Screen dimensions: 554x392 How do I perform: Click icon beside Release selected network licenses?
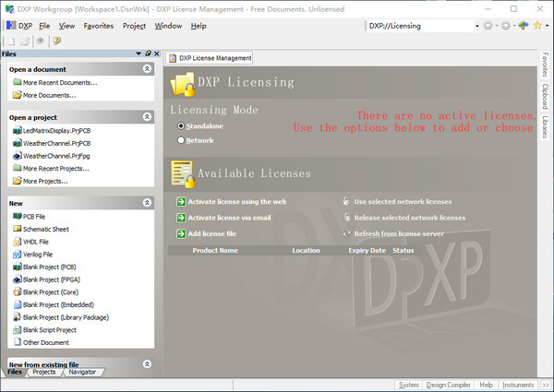(346, 218)
